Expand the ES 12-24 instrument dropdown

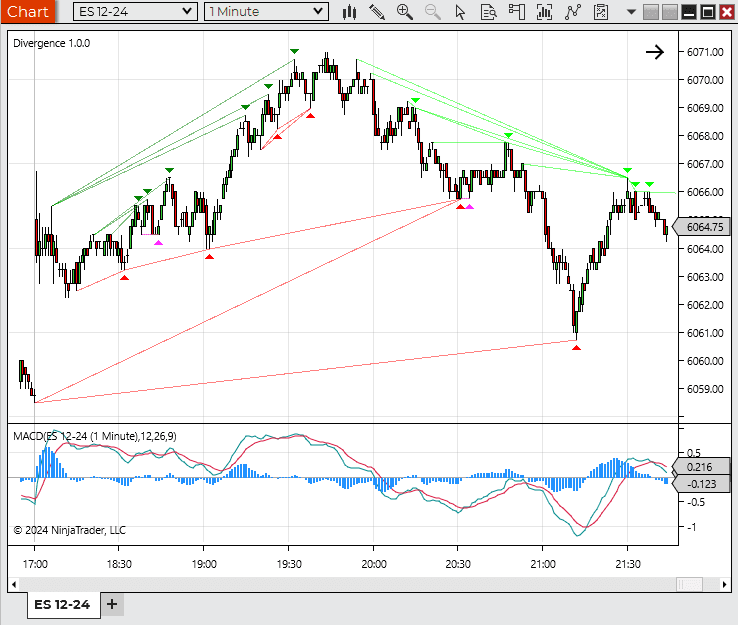(x=186, y=12)
